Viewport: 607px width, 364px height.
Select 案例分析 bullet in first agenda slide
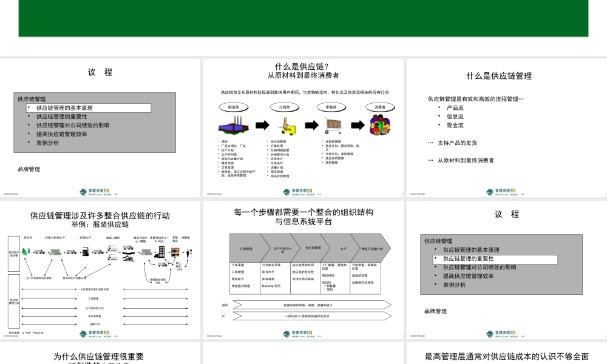coord(47,143)
